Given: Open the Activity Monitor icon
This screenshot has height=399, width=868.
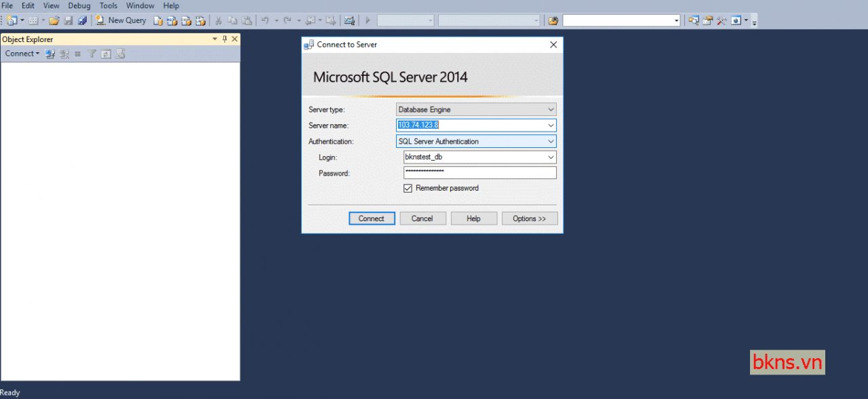Looking at the screenshot, I should pyautogui.click(x=349, y=20).
